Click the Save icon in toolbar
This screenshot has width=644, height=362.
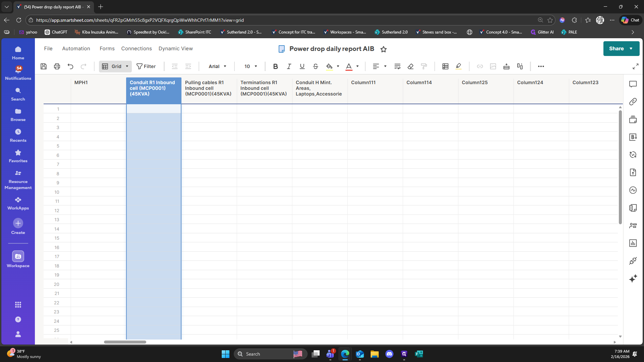(44, 66)
